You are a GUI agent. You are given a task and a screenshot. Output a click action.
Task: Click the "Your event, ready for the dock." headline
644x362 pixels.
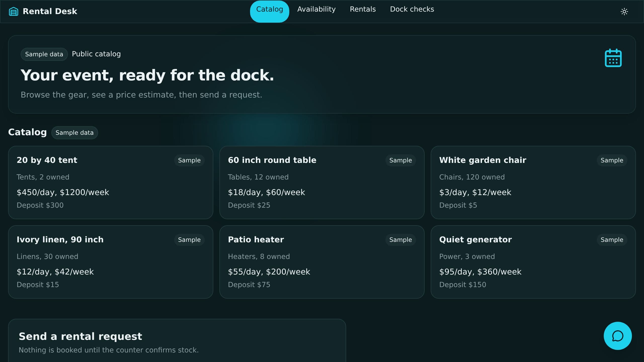(x=147, y=75)
